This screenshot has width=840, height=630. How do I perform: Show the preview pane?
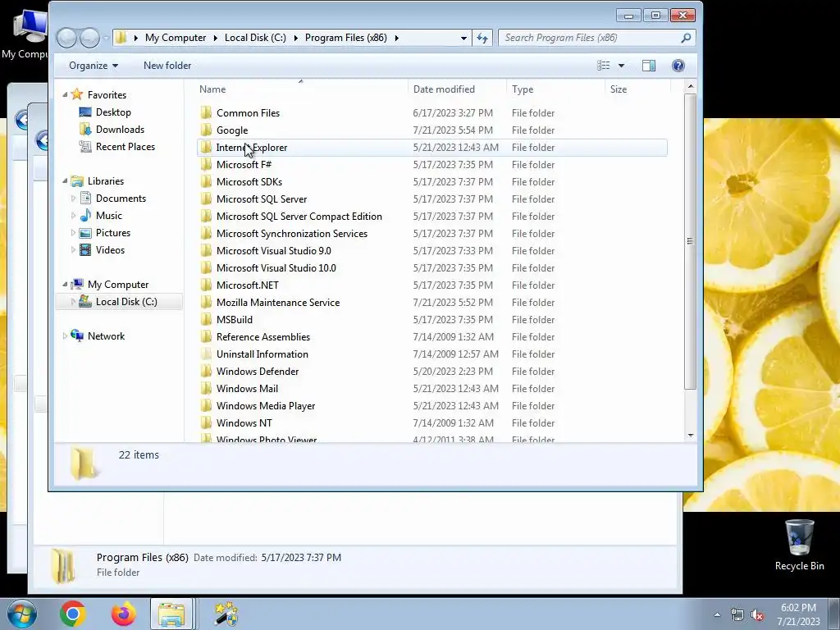coord(649,66)
